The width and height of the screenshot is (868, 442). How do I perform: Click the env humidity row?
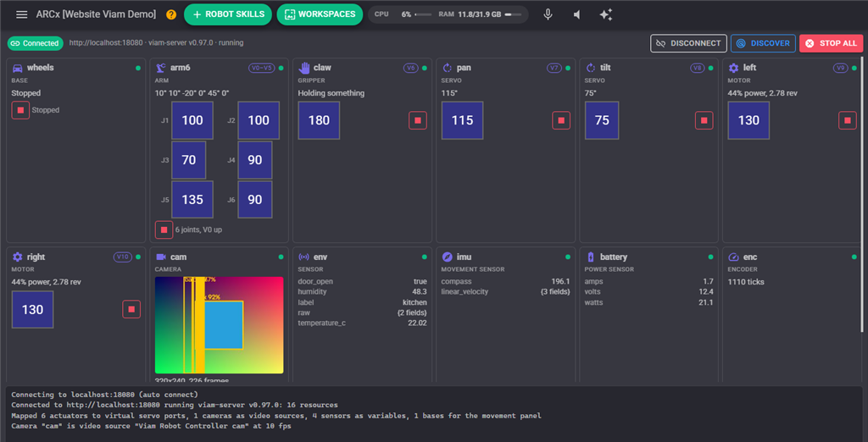click(362, 291)
